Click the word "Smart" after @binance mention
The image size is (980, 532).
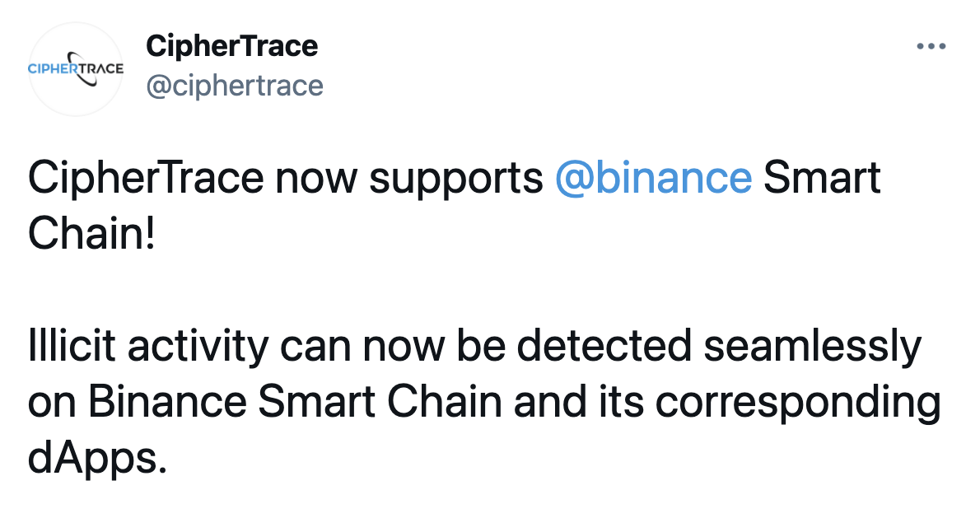[x=822, y=178]
